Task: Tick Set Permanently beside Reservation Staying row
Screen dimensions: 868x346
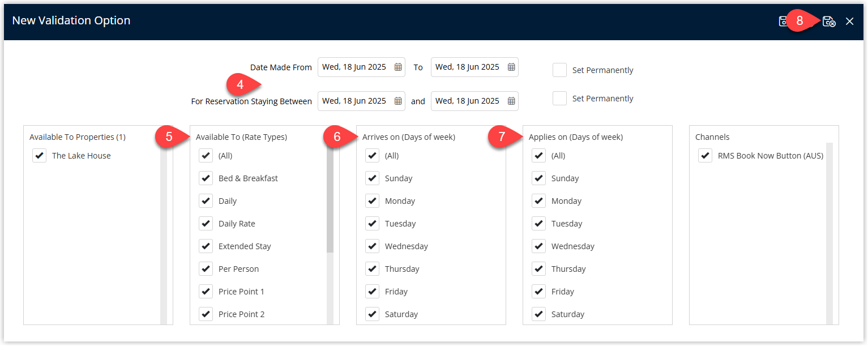Action: [x=559, y=98]
